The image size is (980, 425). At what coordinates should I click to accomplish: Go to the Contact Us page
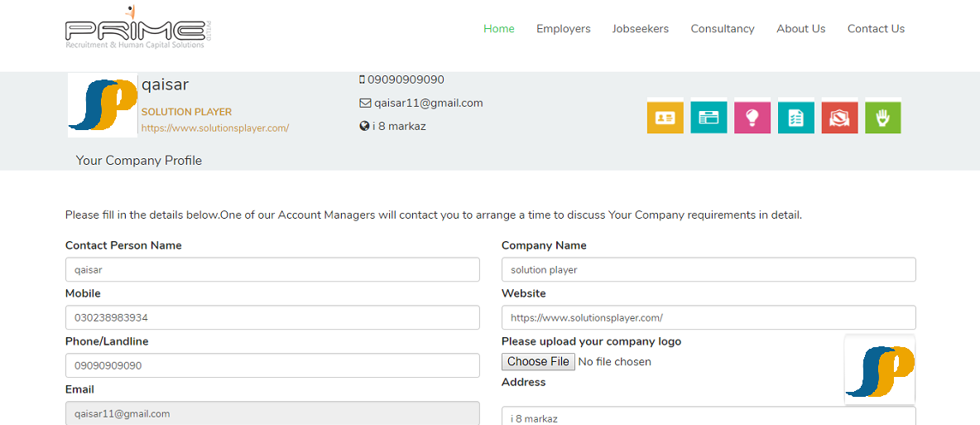[876, 29]
